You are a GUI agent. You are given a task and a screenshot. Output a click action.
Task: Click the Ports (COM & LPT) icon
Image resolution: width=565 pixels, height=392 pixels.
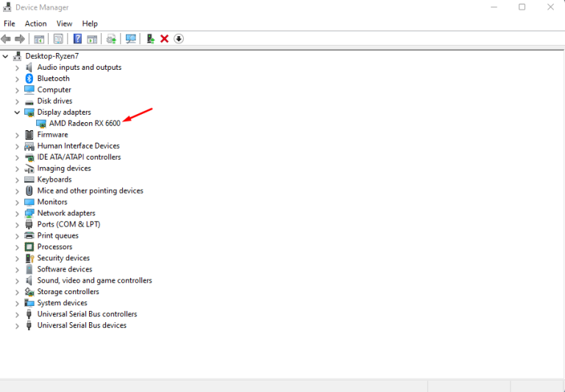(x=29, y=224)
